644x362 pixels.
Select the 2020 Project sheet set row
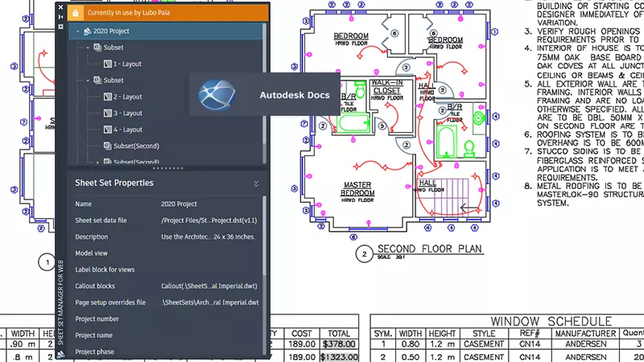point(166,31)
